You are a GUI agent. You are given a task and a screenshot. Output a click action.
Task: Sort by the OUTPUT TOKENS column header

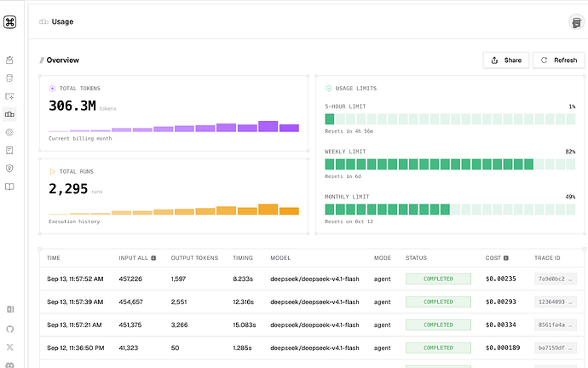[x=194, y=258]
